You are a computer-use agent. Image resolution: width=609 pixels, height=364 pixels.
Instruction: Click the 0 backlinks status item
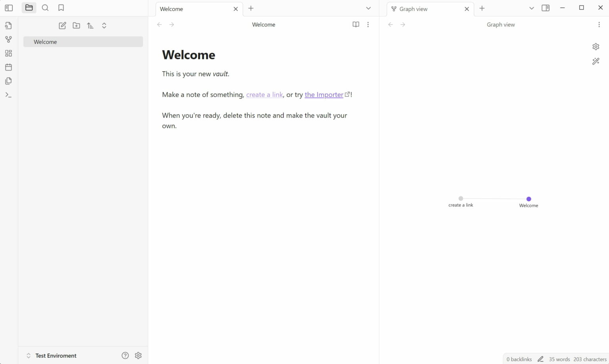point(519,359)
